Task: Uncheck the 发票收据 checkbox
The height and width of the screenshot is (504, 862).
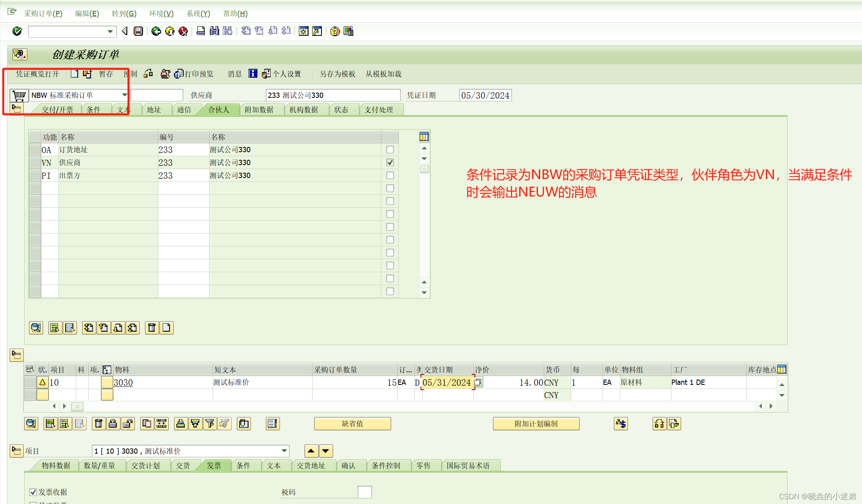Action: click(33, 492)
